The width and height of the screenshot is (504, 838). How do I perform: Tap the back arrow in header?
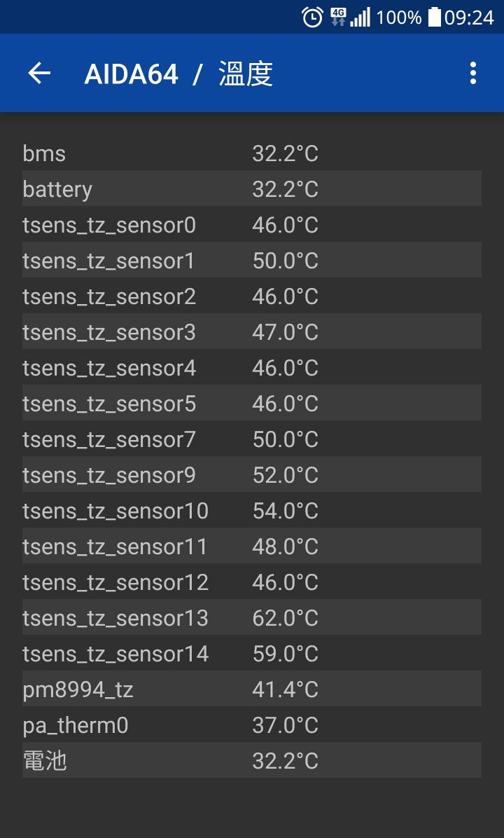pyautogui.click(x=39, y=73)
